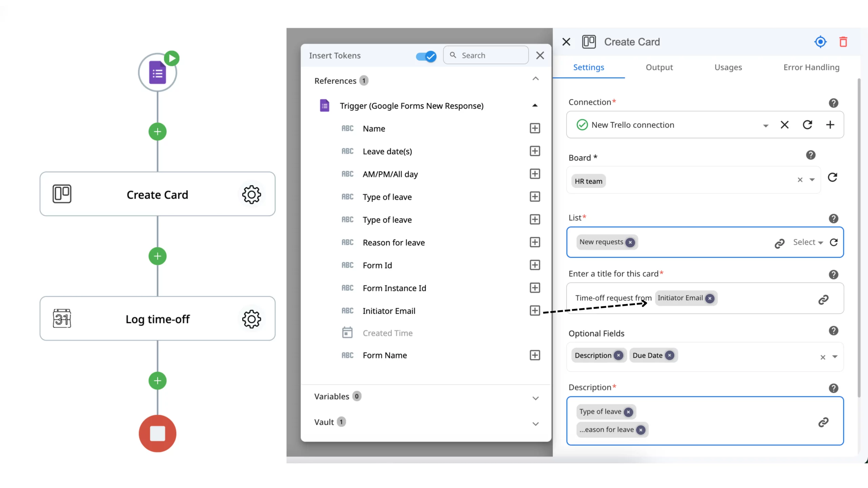Open the Board dropdown arrow

pos(812,180)
